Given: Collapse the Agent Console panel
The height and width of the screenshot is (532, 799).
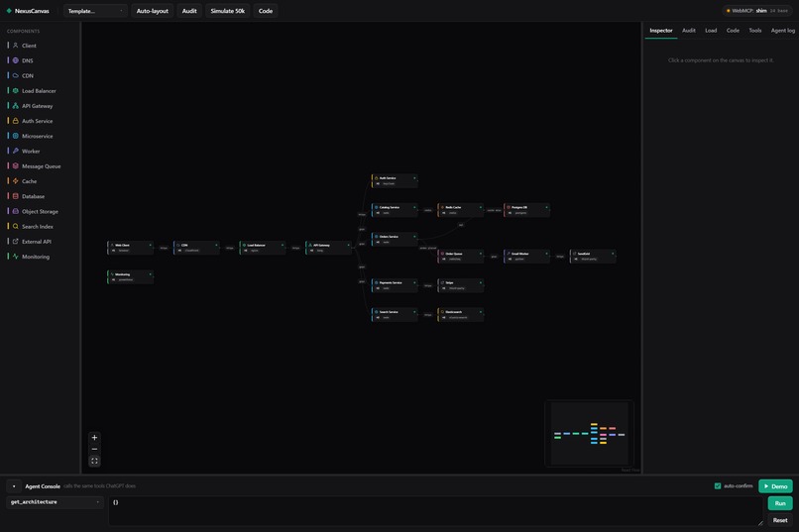Looking at the screenshot, I should coord(14,486).
